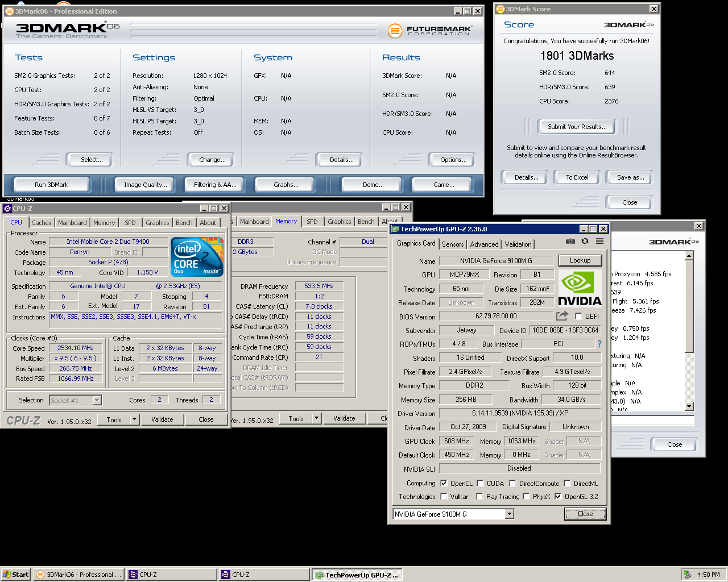Click the GPU-Z screenshot camera icon
This screenshot has width=728, height=582.
click(x=570, y=242)
